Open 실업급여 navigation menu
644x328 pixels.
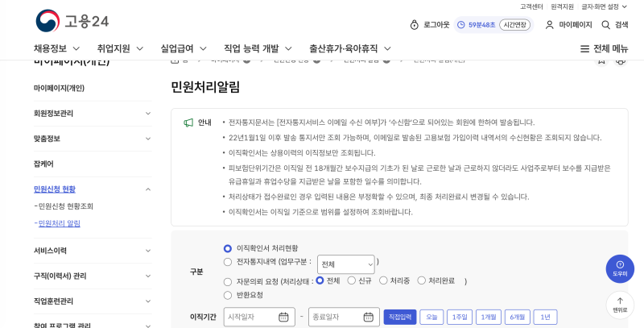184,48
